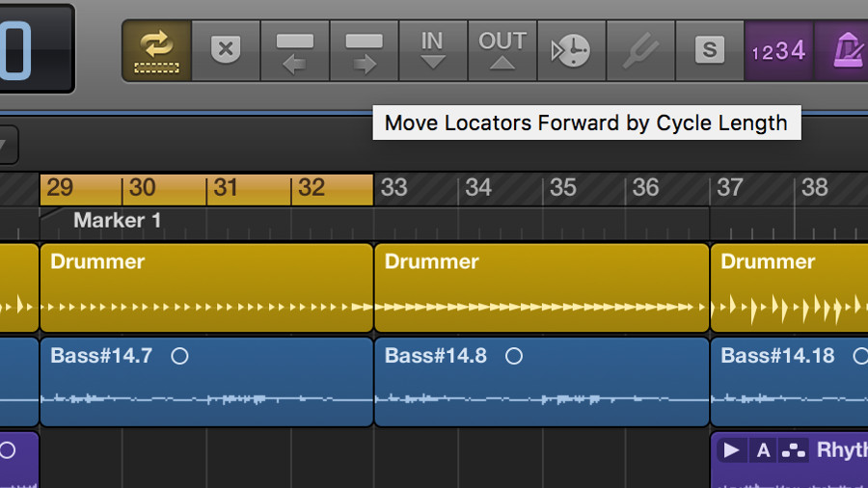Enable the Replace mode button
Viewport: 868px width, 488px height.
[x=226, y=50]
